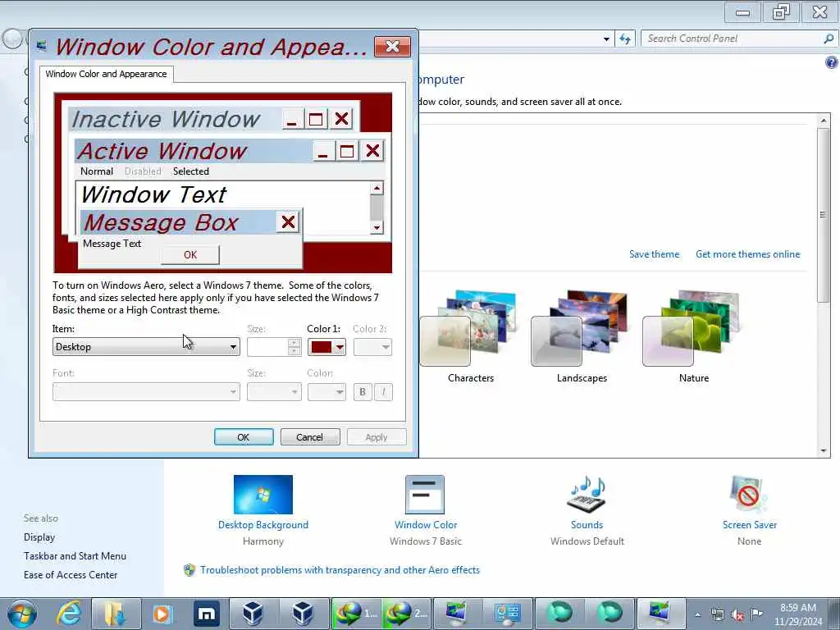Image resolution: width=840 pixels, height=630 pixels.
Task: Click the taskbar clock showing 8:59 AM
Action: pyautogui.click(x=797, y=614)
